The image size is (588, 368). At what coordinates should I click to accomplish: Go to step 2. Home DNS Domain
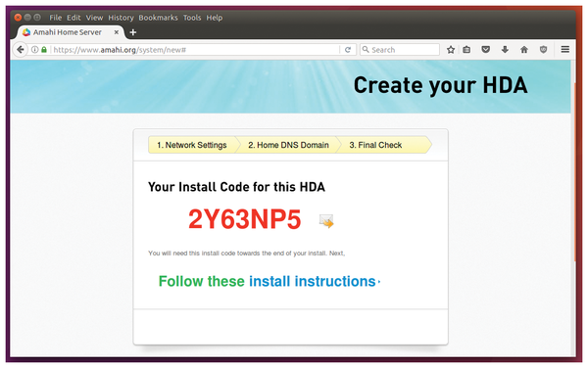pyautogui.click(x=288, y=145)
